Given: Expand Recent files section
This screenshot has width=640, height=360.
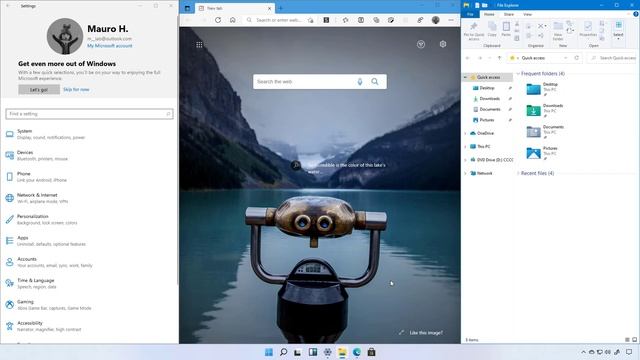Looking at the screenshot, I should (x=518, y=173).
